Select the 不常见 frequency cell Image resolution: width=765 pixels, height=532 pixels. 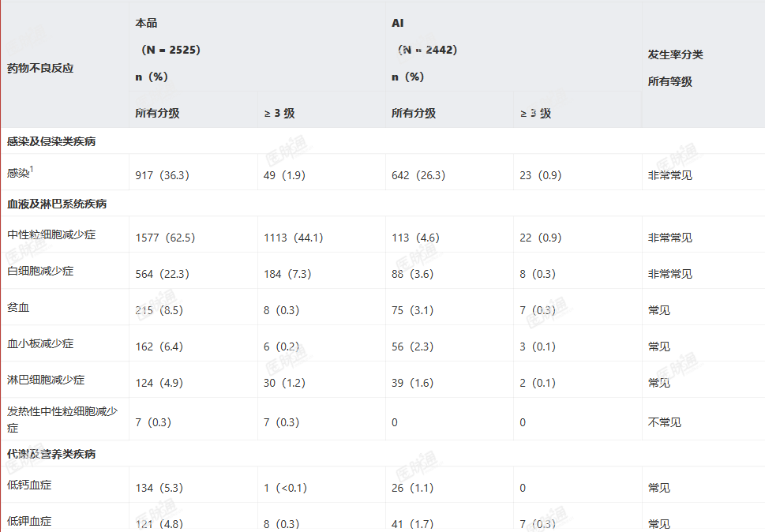pos(665,422)
